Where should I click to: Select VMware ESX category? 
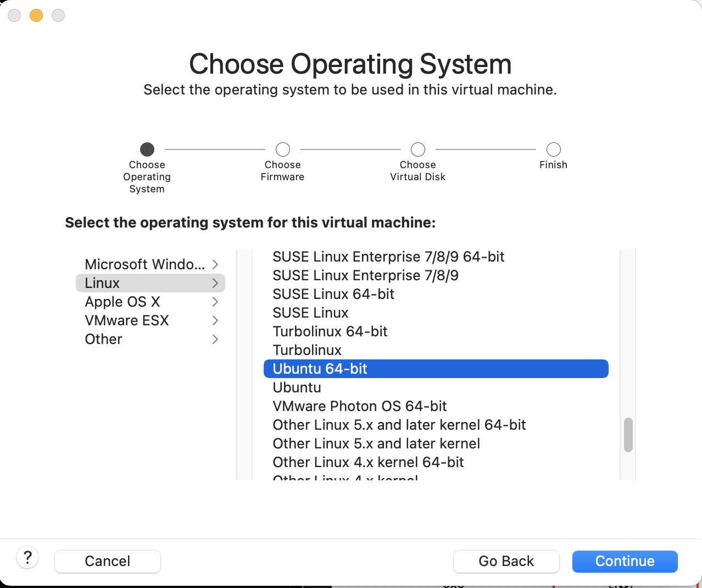point(151,320)
